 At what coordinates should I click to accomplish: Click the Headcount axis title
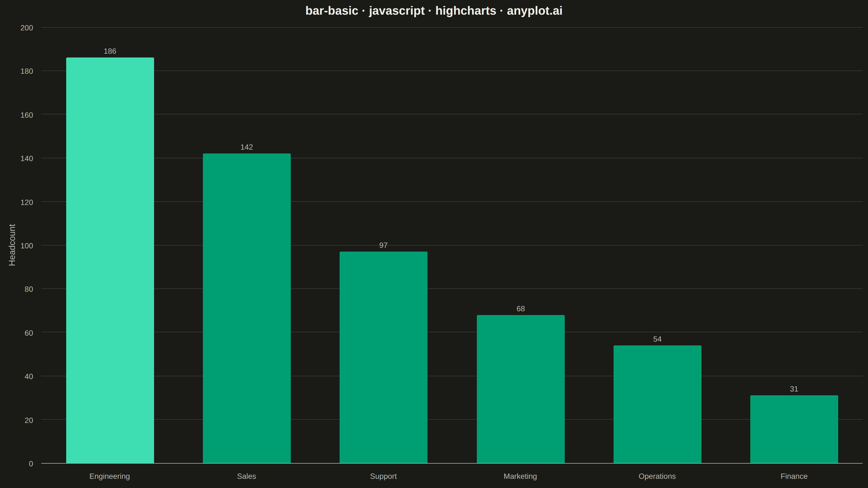coord(12,245)
